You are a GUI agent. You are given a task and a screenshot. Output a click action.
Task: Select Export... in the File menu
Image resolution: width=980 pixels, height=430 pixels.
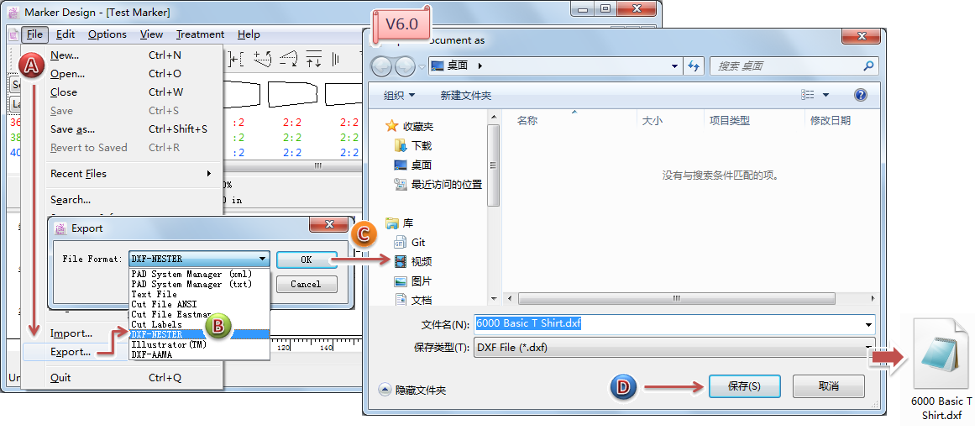(71, 352)
